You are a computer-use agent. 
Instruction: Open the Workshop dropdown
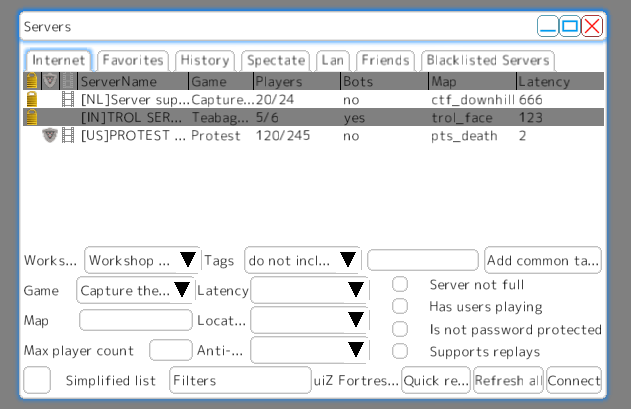[142, 260]
